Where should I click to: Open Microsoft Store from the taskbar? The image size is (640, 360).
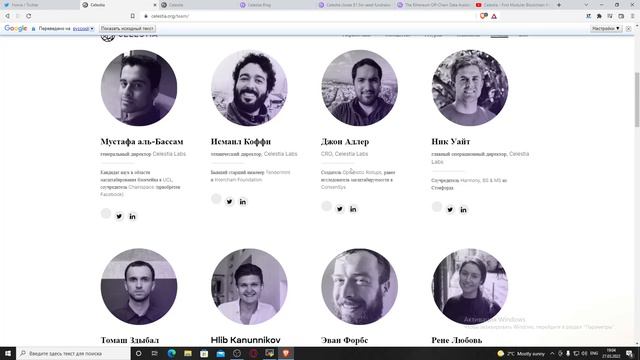pos(204,353)
